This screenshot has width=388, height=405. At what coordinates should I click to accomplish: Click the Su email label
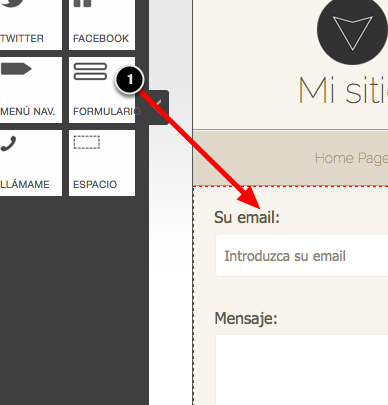(x=247, y=217)
